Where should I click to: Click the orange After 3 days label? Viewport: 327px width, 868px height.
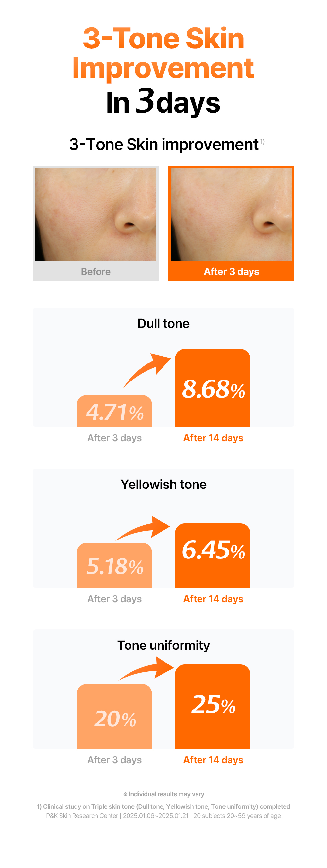click(x=232, y=271)
